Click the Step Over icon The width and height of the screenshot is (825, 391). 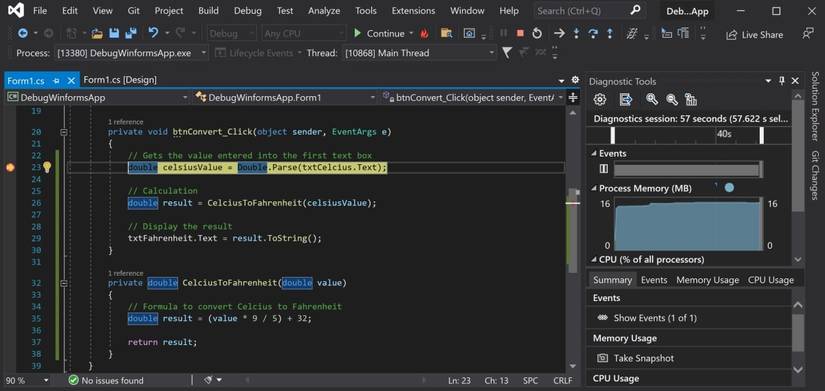pyautogui.click(x=593, y=34)
